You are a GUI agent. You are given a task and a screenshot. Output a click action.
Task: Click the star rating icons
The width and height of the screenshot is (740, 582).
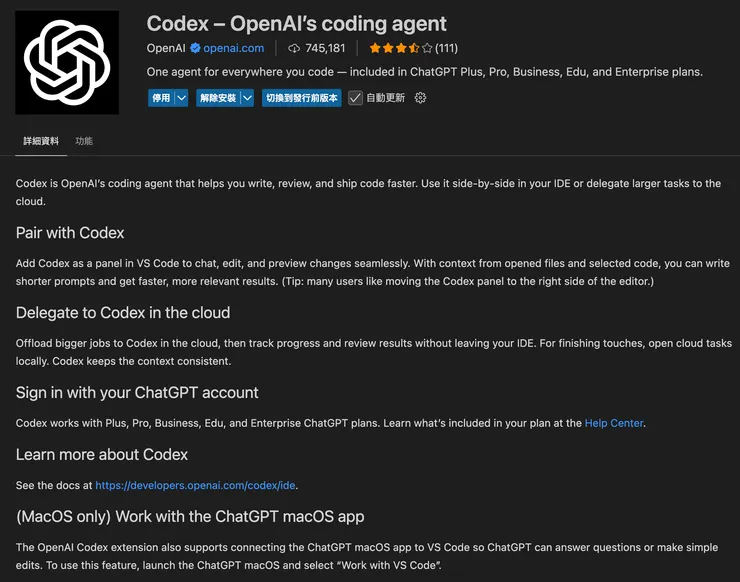pyautogui.click(x=401, y=48)
